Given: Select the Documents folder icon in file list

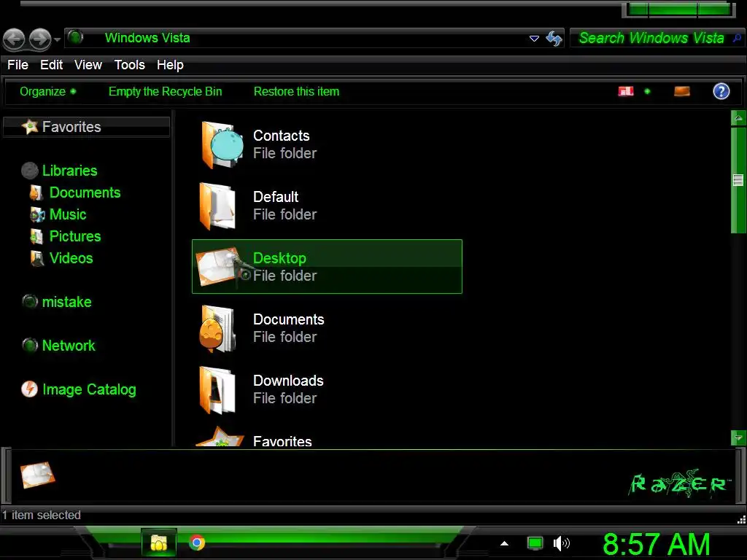Looking at the screenshot, I should point(217,329).
